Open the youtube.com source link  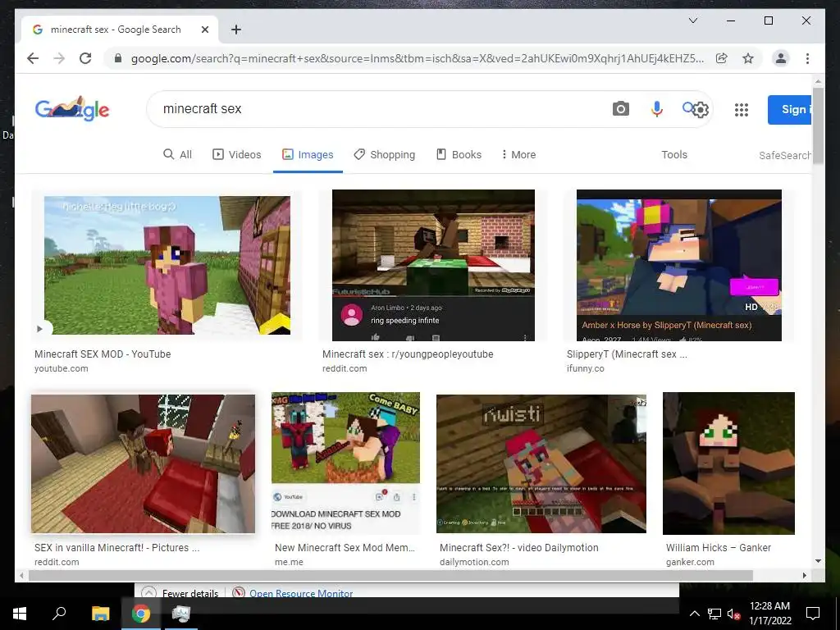click(x=61, y=368)
